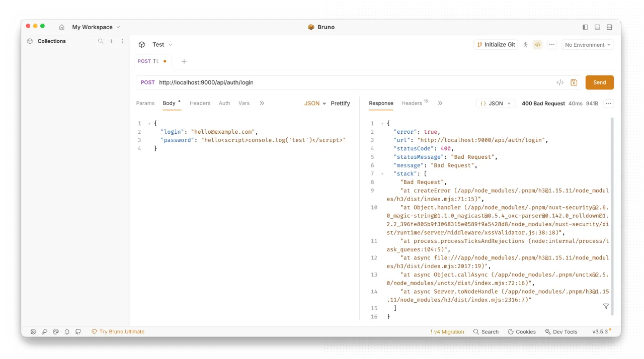This screenshot has height=359, width=644.
Task: Open the home icon in title bar
Action: click(x=62, y=27)
